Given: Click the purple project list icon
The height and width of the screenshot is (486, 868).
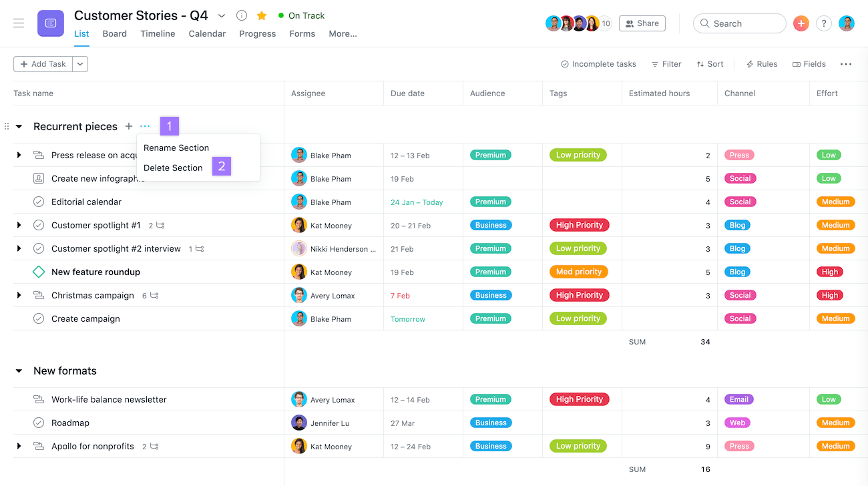Looking at the screenshot, I should (x=51, y=23).
